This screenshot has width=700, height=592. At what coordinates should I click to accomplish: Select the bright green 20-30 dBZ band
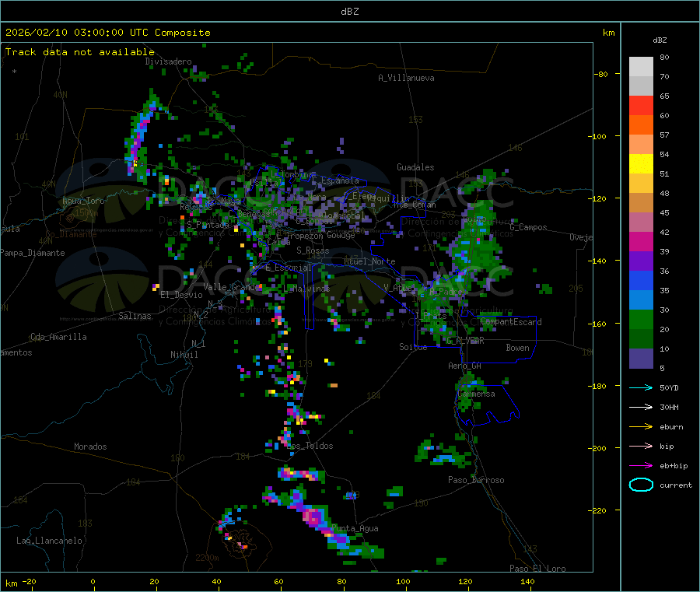641,319
